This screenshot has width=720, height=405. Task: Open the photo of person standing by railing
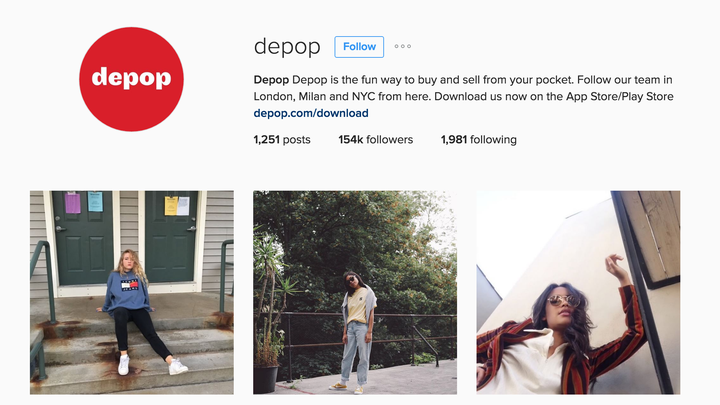[355, 292]
